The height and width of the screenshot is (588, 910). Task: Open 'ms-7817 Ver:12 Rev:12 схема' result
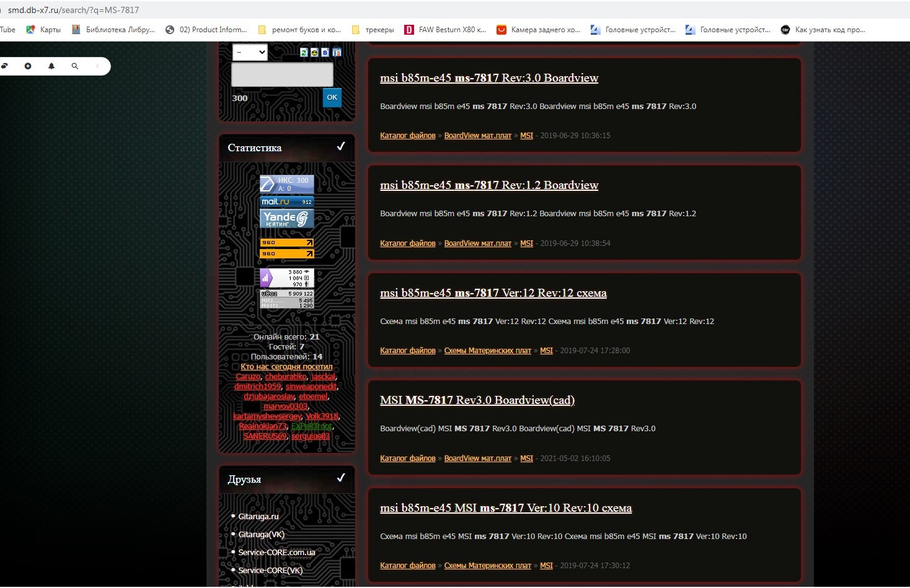click(x=493, y=293)
